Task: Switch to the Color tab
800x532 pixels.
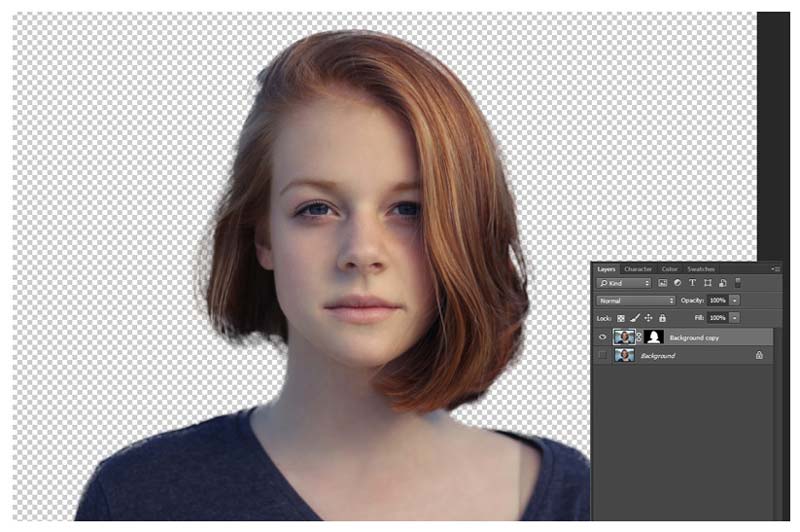Action: tap(669, 269)
